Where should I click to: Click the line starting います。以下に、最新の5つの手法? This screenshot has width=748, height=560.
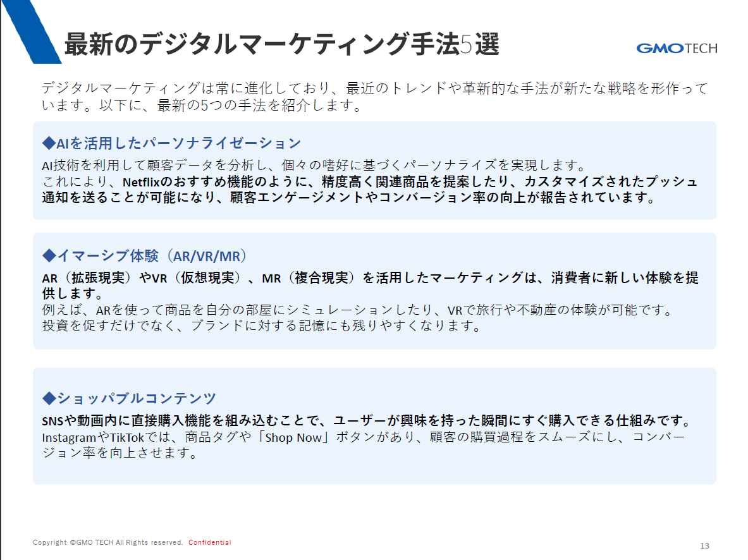[202, 106]
